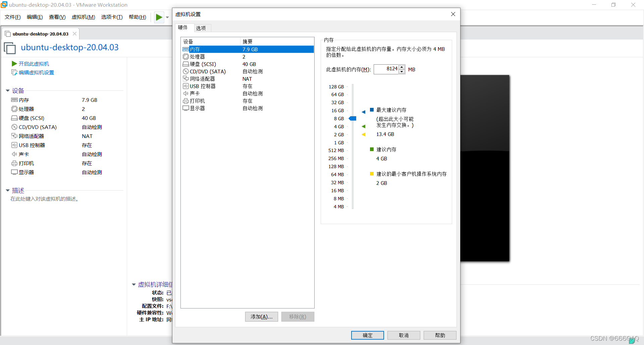Click the description text area 在此处键入对该虚拟机的描述

coord(45,199)
